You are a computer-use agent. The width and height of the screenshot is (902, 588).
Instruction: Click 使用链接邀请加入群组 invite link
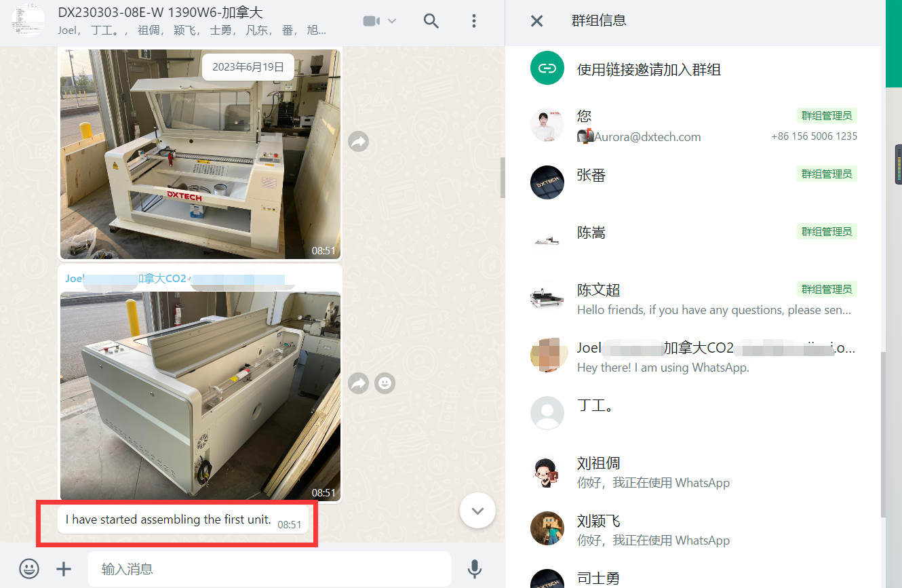pos(648,69)
